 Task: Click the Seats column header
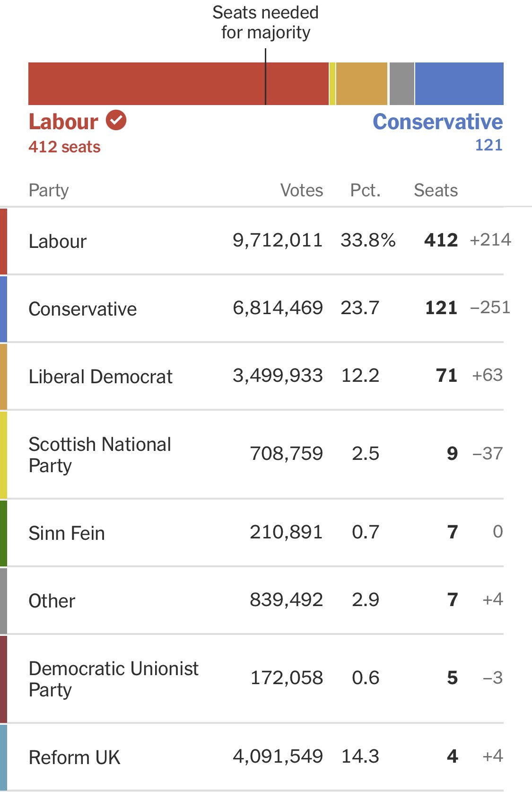[x=436, y=190]
